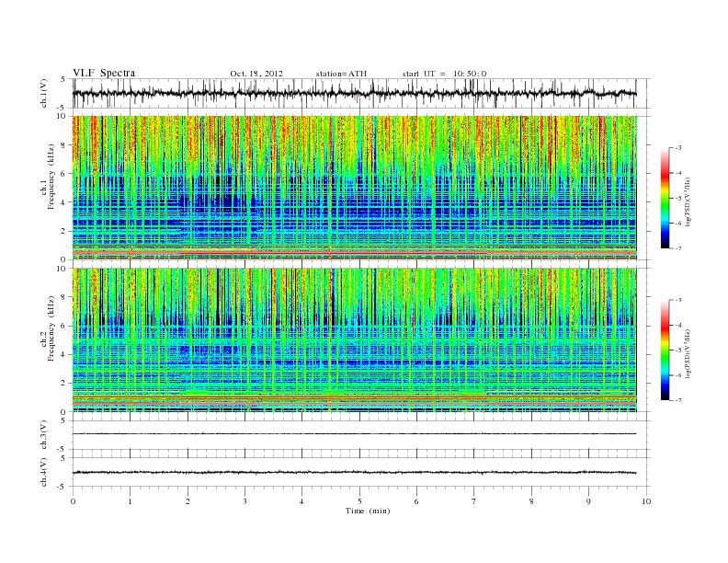Click the "ch.4(V)" axis label
The image size is (728, 563).
point(43,472)
